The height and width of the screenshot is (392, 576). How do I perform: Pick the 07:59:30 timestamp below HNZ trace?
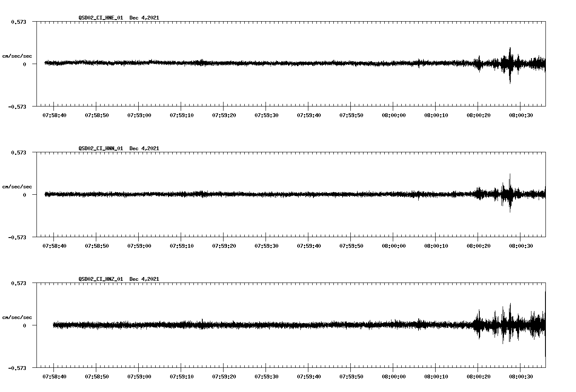tap(266, 377)
